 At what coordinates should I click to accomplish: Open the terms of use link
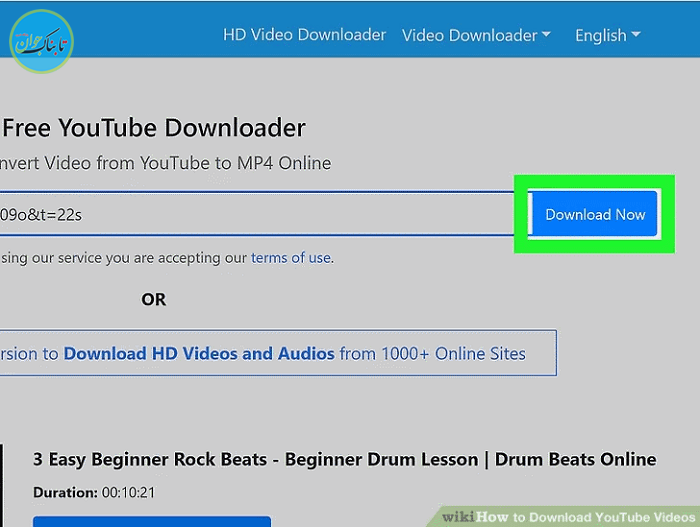tap(290, 258)
